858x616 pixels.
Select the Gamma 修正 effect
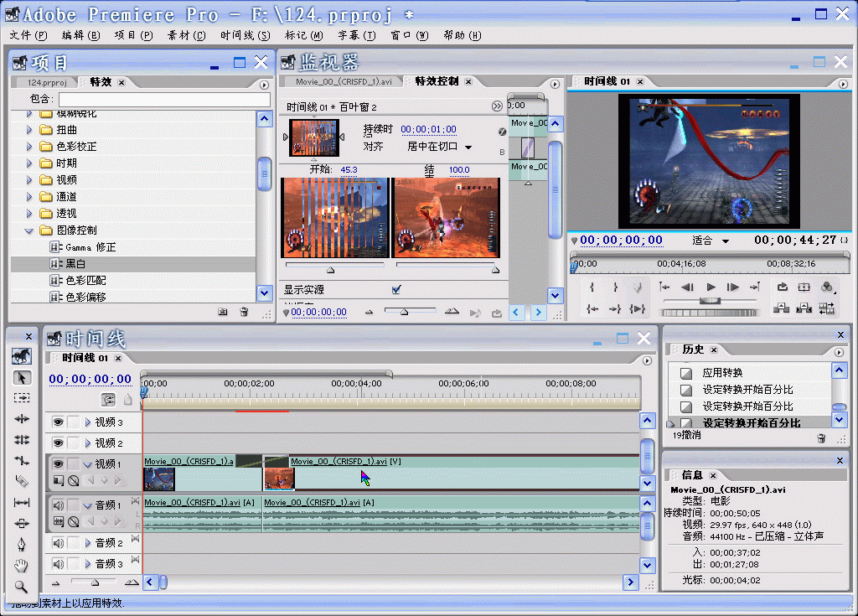coord(133,247)
